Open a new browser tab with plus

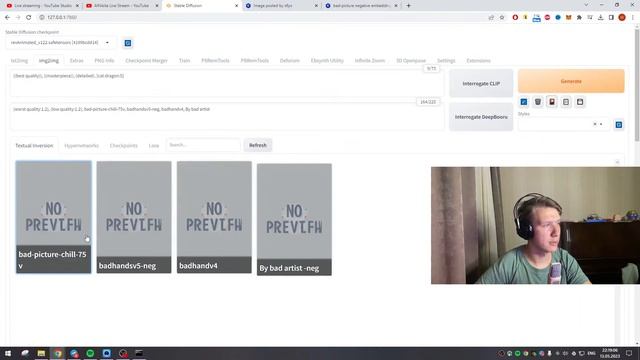(408, 6)
